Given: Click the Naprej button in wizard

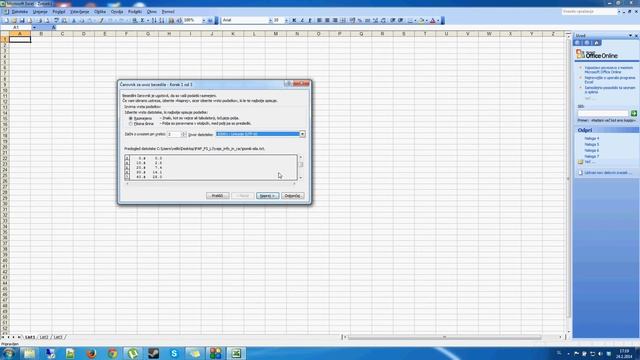Looking at the screenshot, I should pos(268,196).
